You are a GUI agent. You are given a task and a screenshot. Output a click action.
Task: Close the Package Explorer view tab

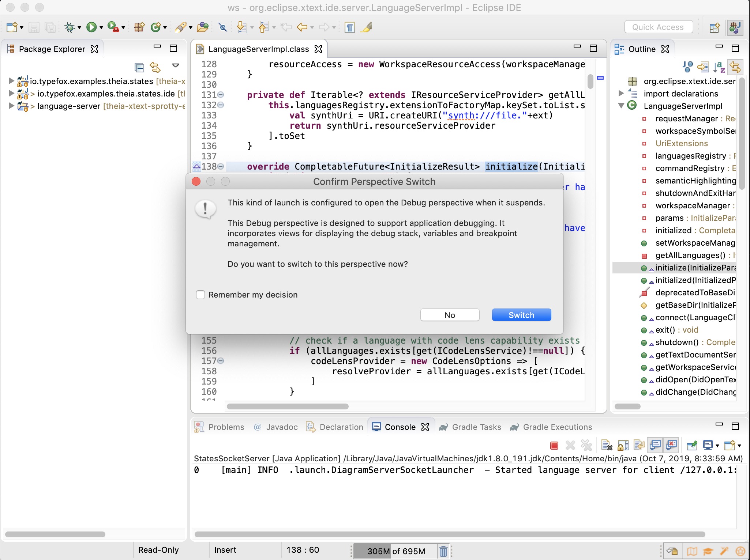[x=94, y=49]
